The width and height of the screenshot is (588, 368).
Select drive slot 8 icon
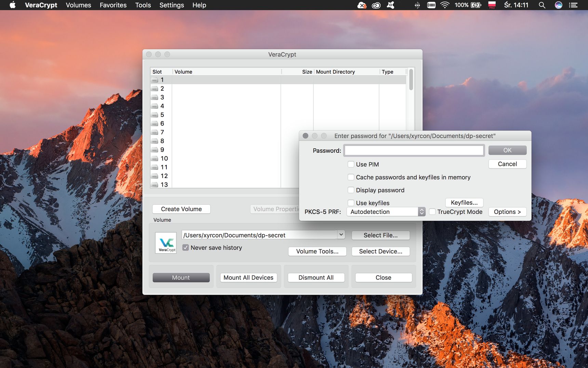click(155, 141)
